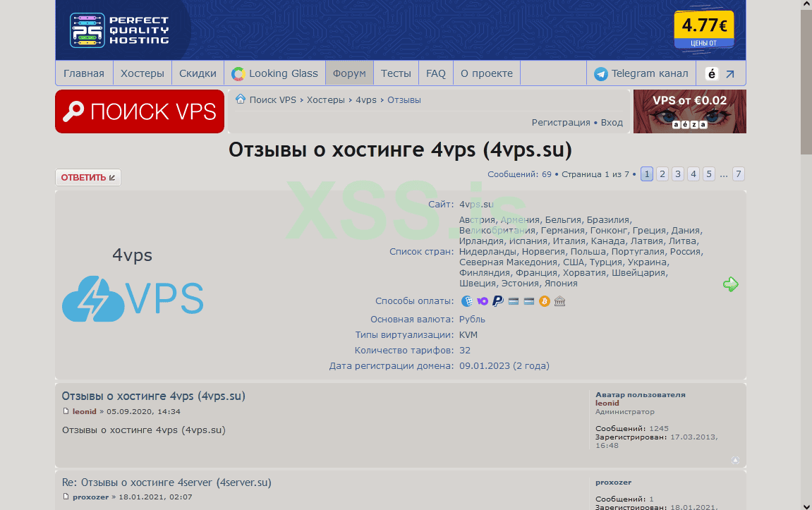The width and height of the screenshot is (812, 510).
Task: Go to page 2 of reviews
Action: [x=662, y=174]
